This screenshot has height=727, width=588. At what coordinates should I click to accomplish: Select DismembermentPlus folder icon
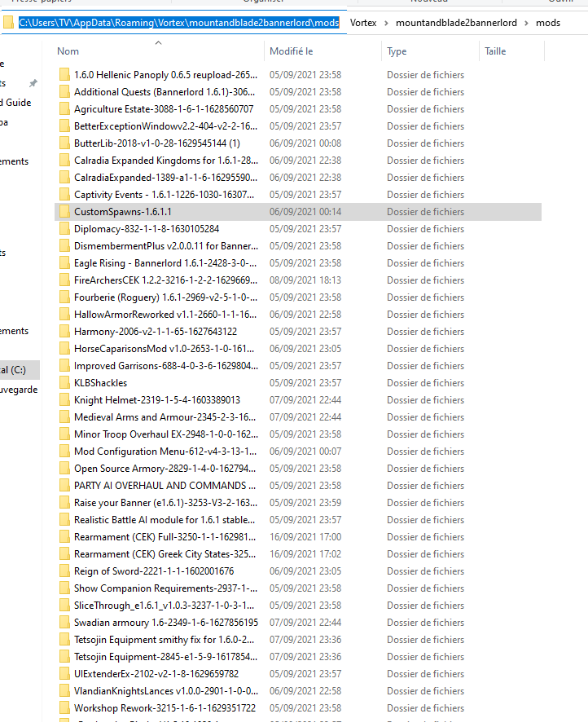(64, 246)
